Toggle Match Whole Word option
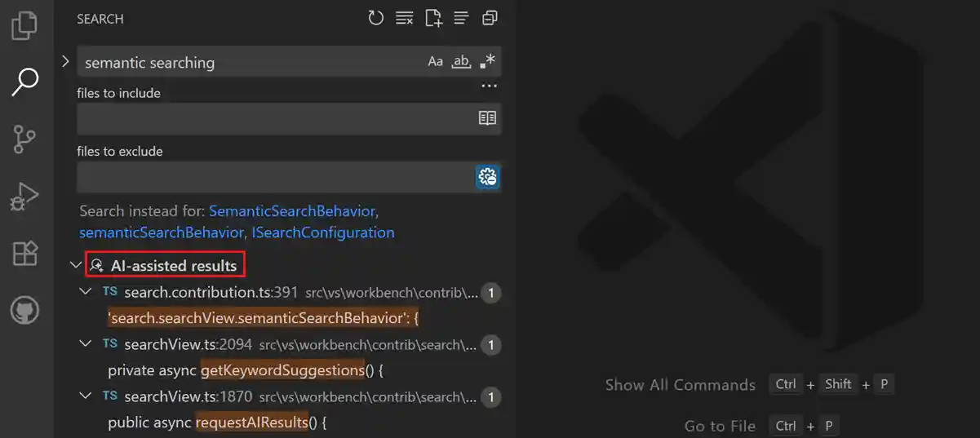This screenshot has height=438, width=980. (462, 62)
